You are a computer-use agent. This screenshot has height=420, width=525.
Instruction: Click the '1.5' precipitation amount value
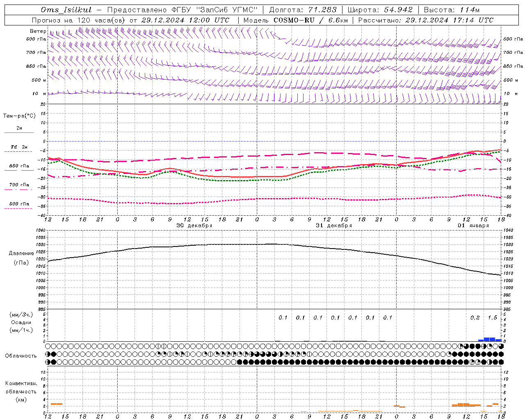coord(492,318)
